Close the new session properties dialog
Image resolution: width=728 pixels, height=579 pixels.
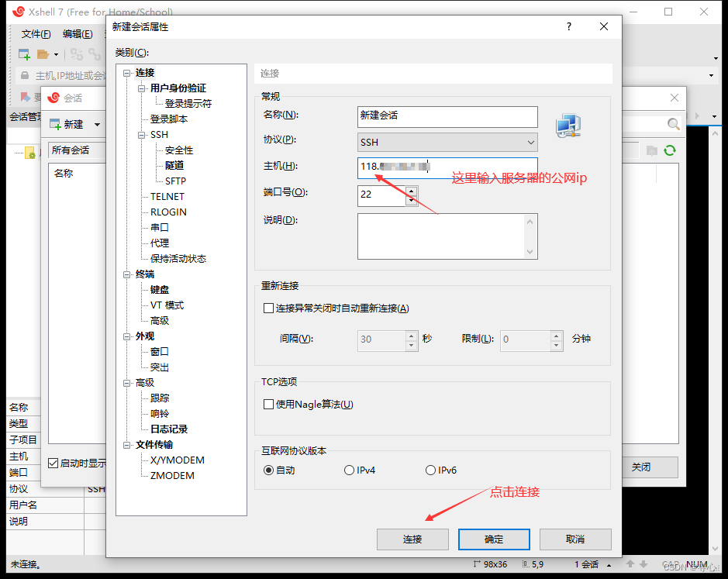[x=604, y=26]
